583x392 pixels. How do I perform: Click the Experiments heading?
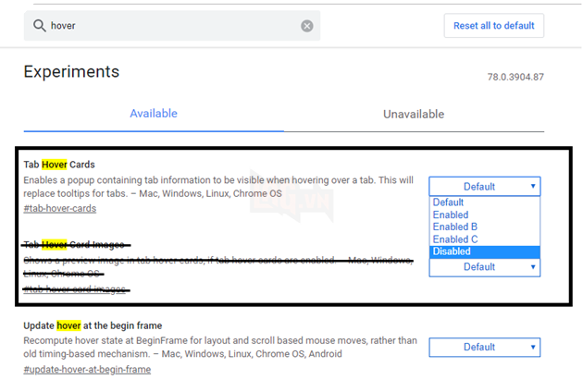[x=71, y=71]
